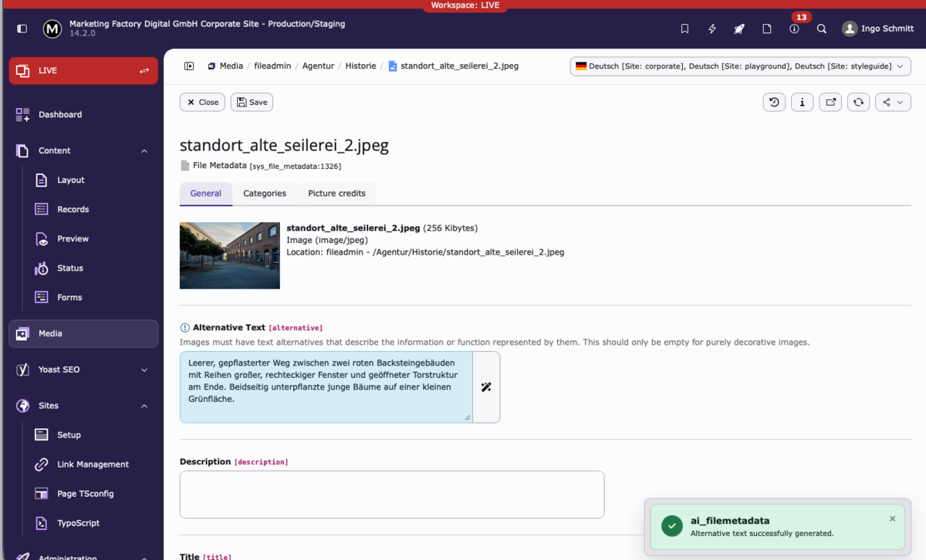Toggle the sidebar module menu icon
The image size is (926, 560).
tap(22, 29)
